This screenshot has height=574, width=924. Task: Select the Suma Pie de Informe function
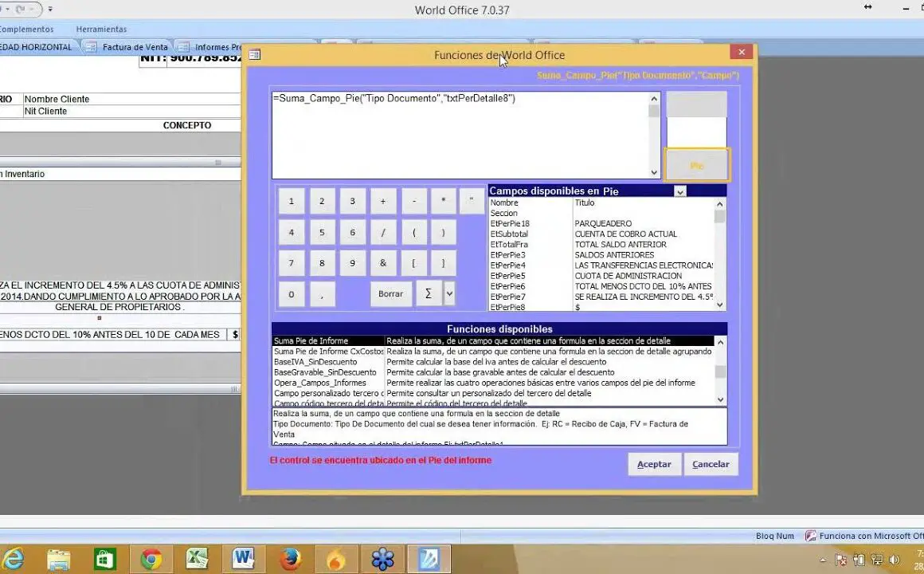[492, 341]
